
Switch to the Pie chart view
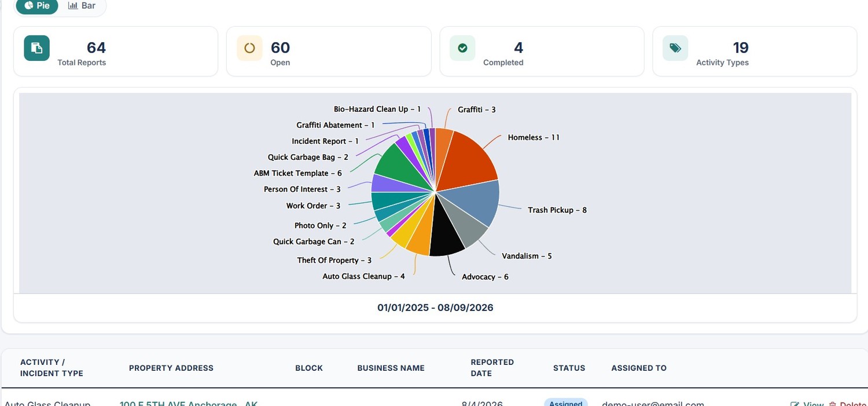(37, 6)
